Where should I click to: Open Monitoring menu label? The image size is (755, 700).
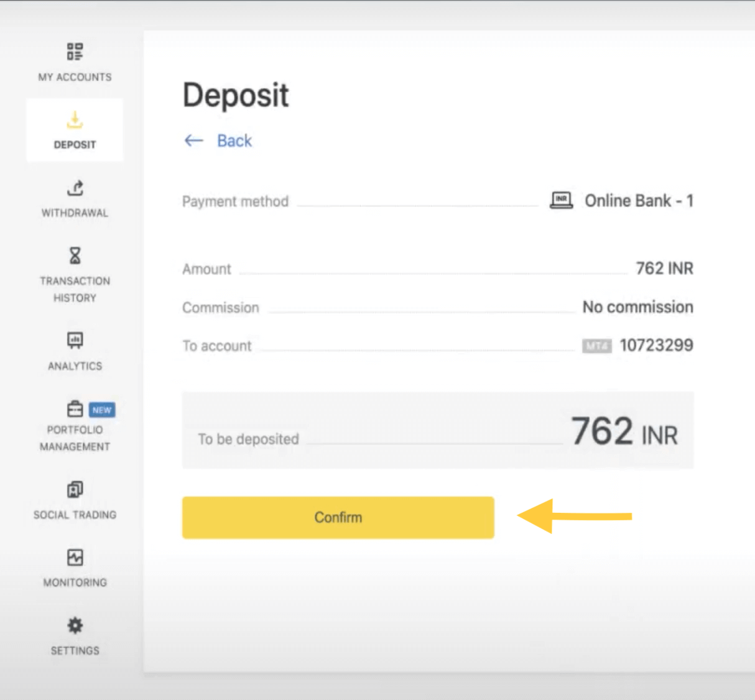[x=75, y=583]
